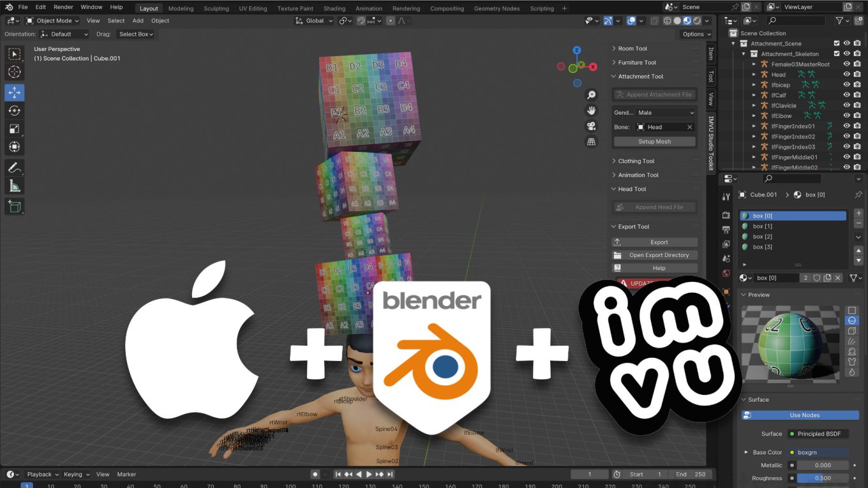Viewport: 868px width, 488px height.
Task: Pick the Scale tool
Action: pyautogui.click(x=14, y=129)
